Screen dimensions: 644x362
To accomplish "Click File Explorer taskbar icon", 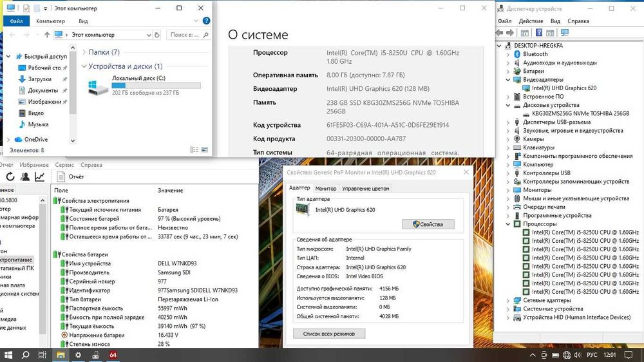I will [x=61, y=355].
